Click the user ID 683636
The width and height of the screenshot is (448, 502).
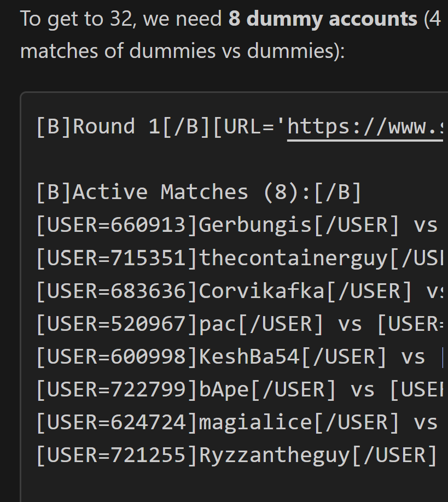(x=148, y=290)
